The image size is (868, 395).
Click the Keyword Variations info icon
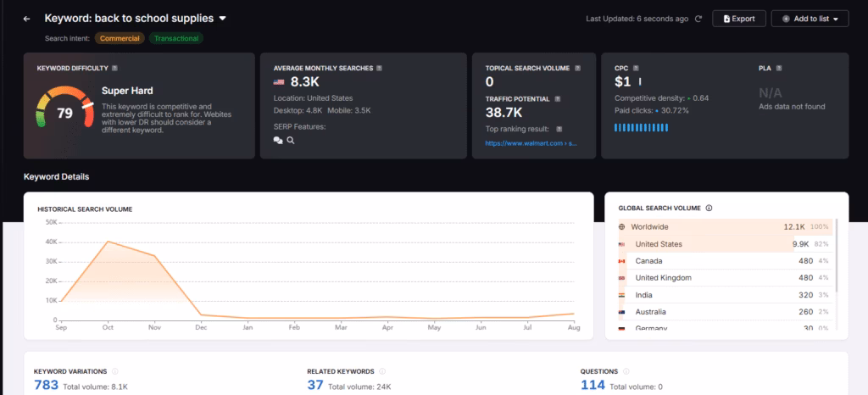tap(115, 371)
